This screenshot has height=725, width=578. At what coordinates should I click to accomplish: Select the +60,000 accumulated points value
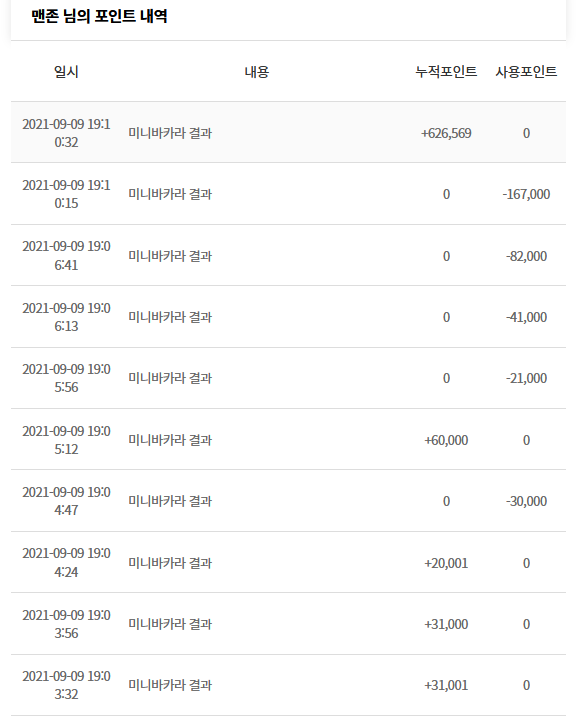point(446,440)
